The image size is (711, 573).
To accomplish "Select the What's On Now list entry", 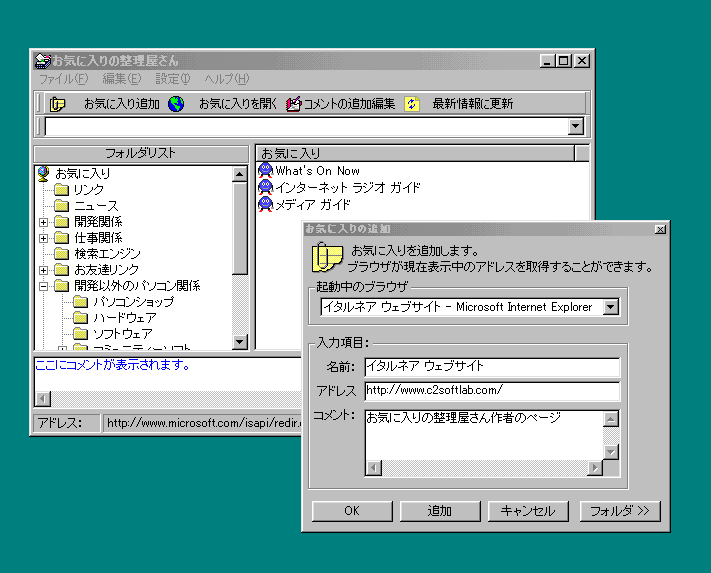I will pyautogui.click(x=317, y=171).
